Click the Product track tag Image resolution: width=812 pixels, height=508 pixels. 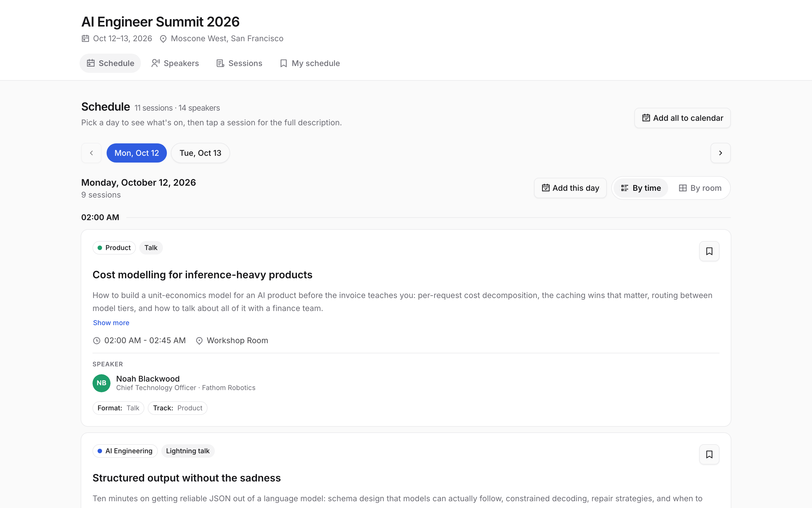[114, 248]
